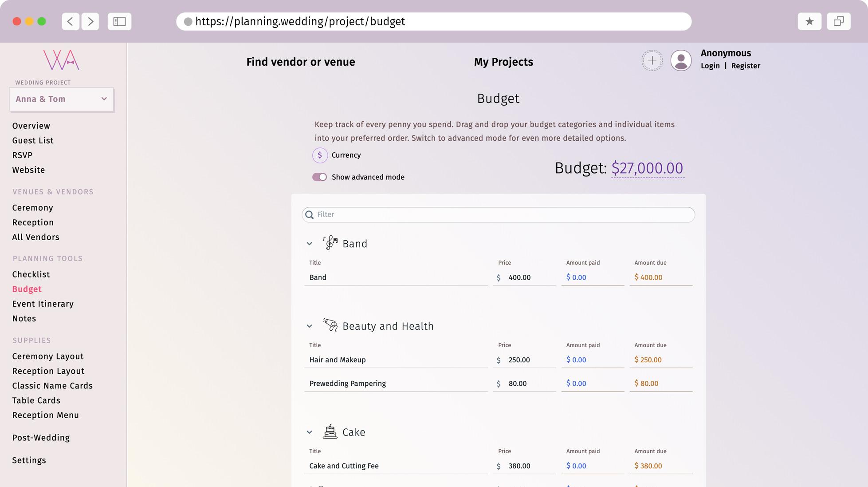Select the Currency dollar icon
Image resolution: width=868 pixels, height=487 pixels.
(x=319, y=155)
